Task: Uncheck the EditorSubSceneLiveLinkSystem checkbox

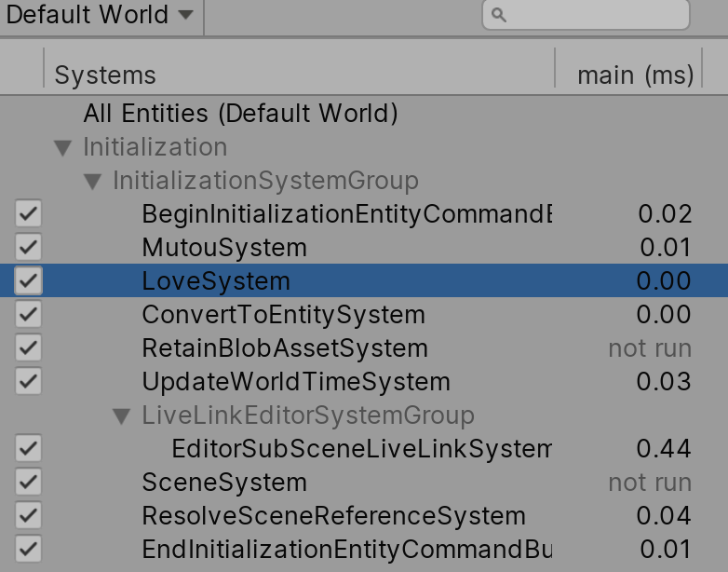Action: point(28,448)
